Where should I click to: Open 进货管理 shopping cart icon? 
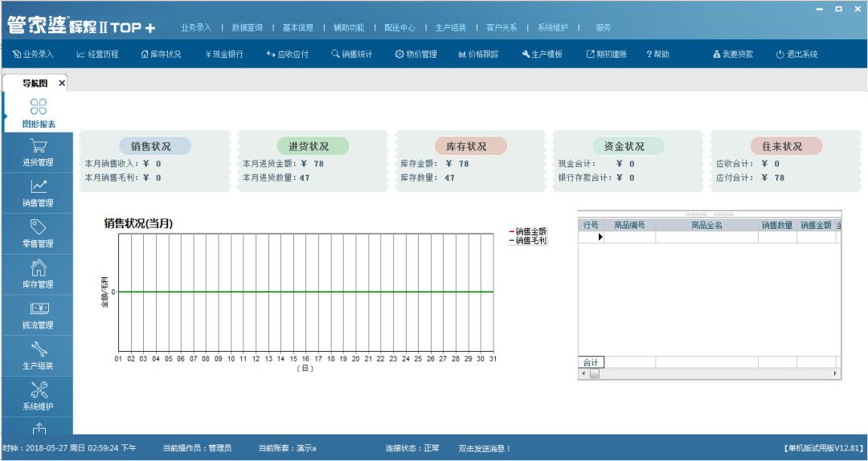point(38,146)
